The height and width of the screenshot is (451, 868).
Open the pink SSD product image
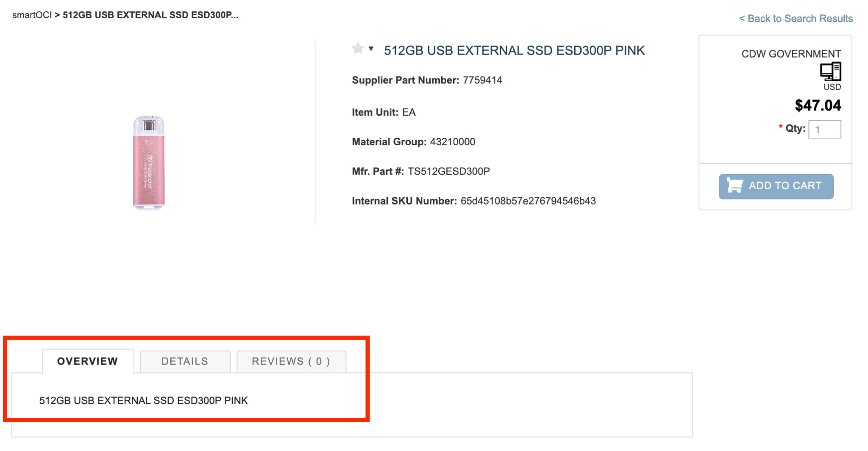(x=149, y=163)
